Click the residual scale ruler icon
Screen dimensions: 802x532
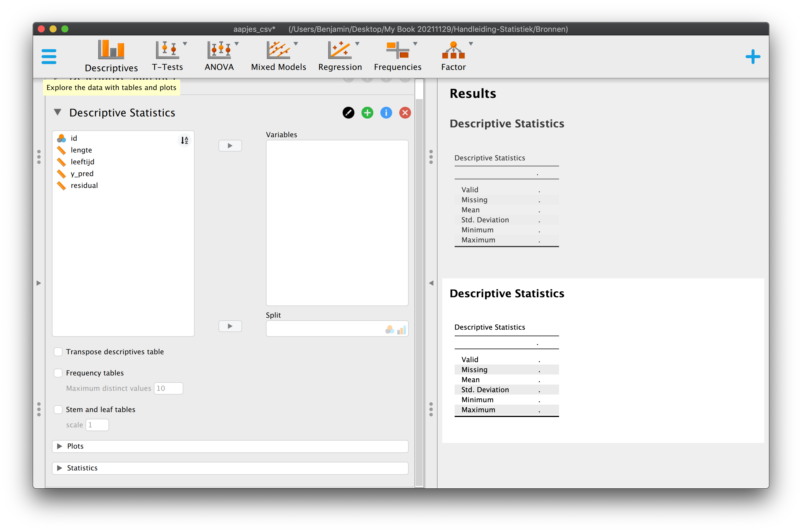pos(61,185)
